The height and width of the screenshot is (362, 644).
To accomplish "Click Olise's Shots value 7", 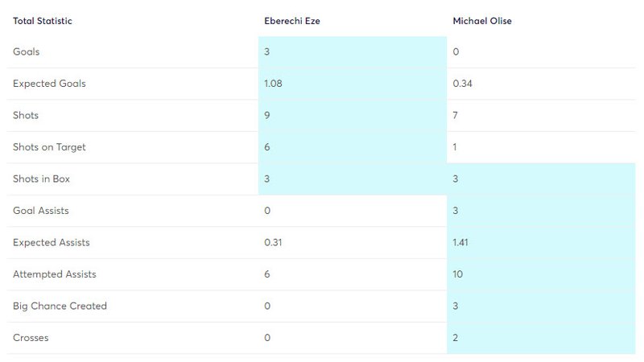I will (456, 115).
